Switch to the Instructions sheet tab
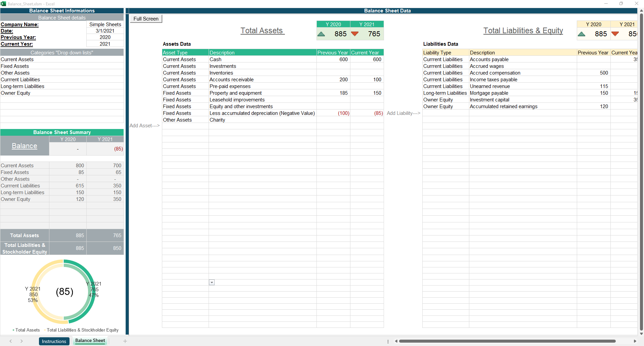 click(54, 341)
